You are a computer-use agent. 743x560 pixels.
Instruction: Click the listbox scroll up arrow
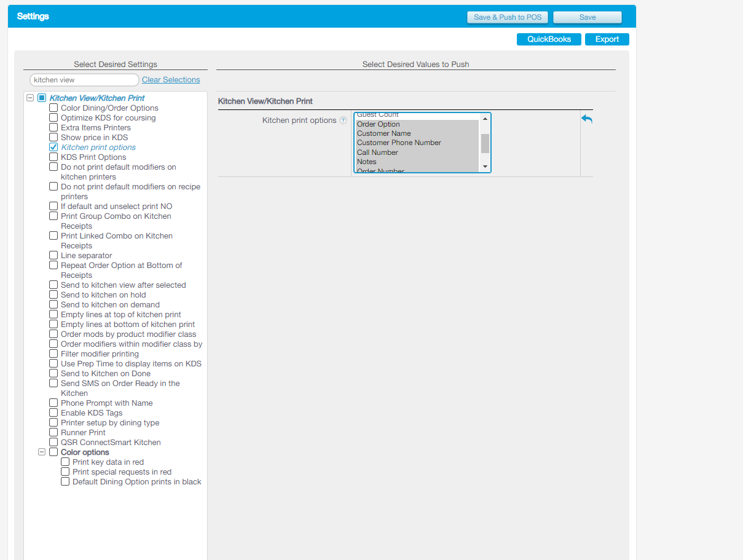point(485,119)
